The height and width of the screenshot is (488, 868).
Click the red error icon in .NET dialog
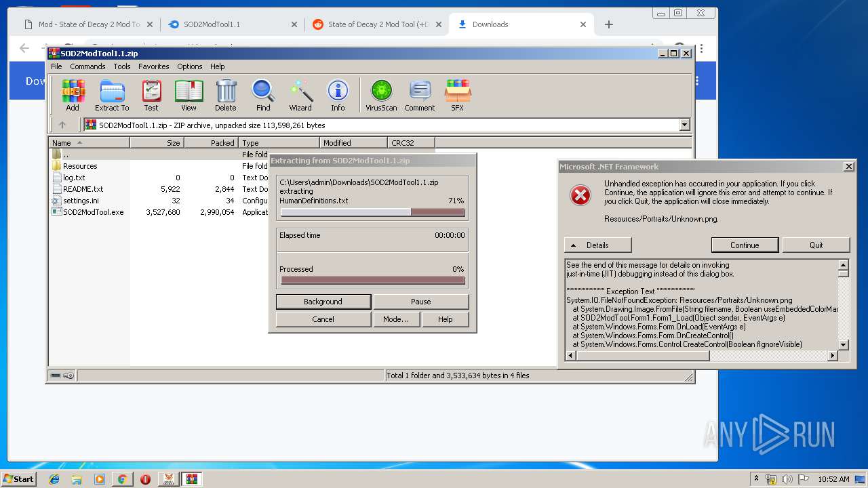(580, 195)
